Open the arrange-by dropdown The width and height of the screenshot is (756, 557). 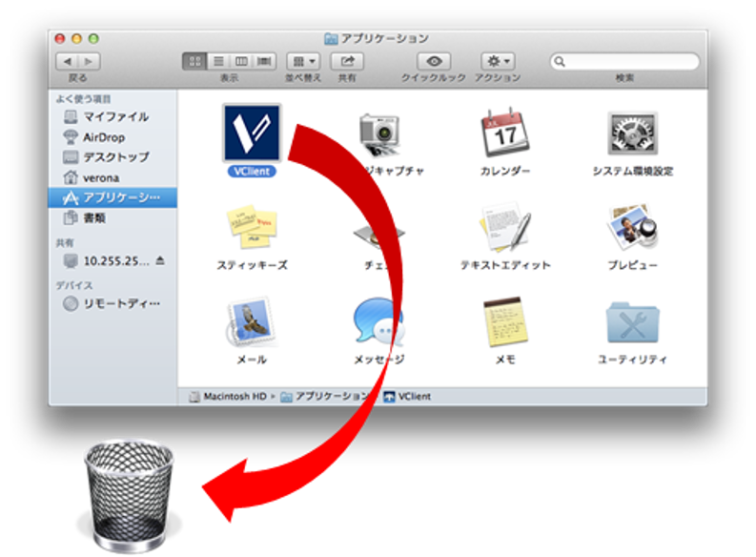(x=303, y=61)
